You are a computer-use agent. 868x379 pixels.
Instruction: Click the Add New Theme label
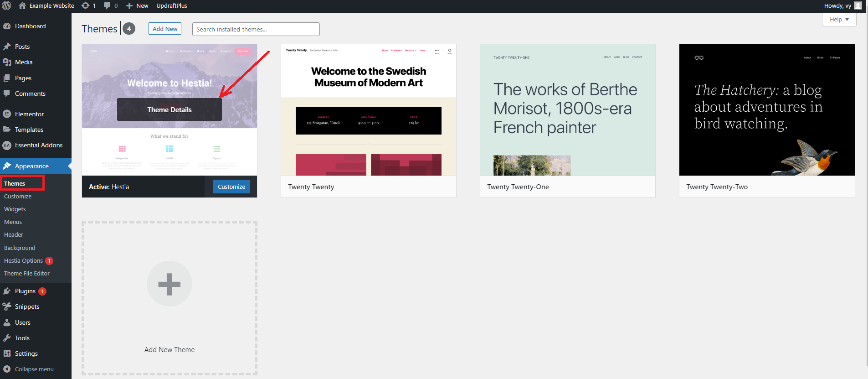point(169,349)
